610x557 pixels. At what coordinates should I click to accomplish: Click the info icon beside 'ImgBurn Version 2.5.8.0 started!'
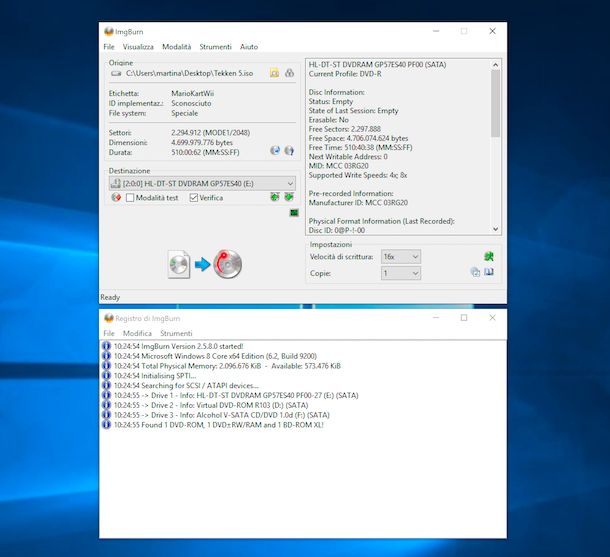[x=106, y=346]
